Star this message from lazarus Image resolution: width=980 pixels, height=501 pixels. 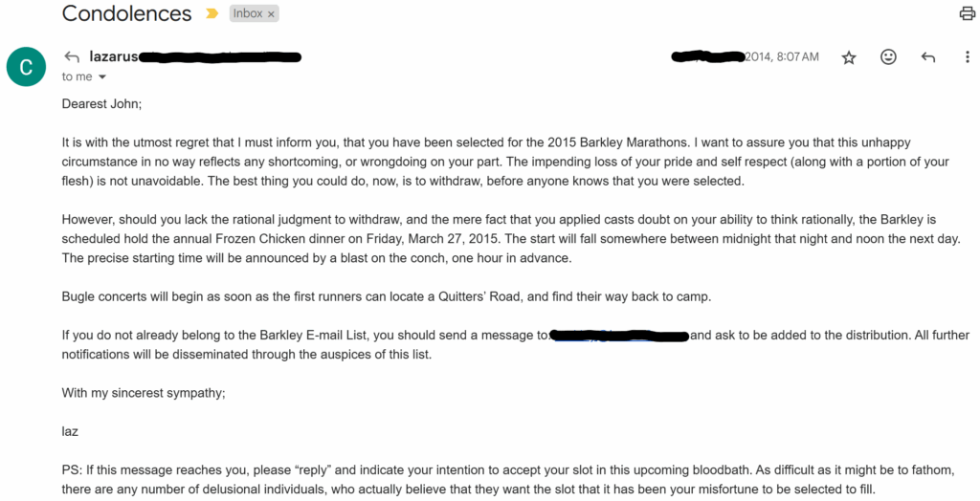point(848,57)
